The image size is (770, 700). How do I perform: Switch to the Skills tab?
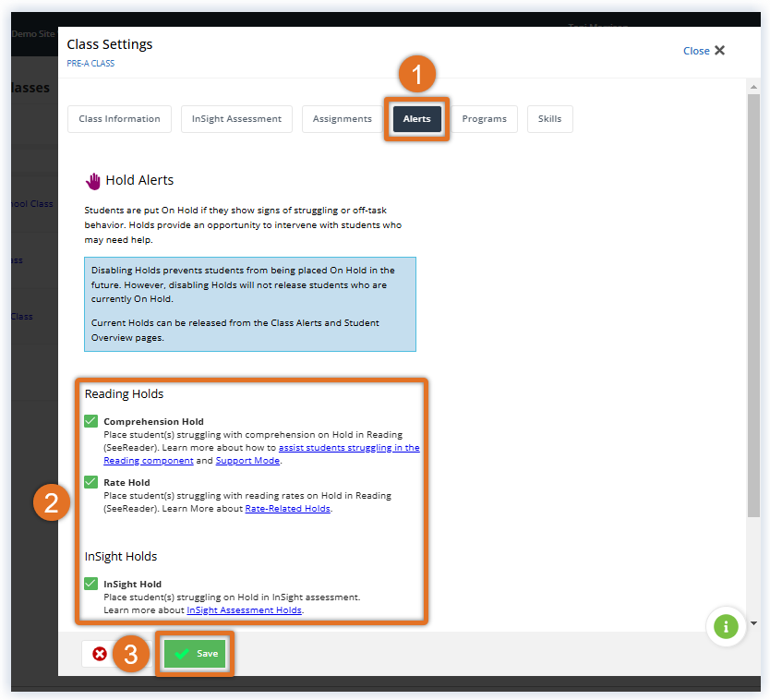[549, 119]
